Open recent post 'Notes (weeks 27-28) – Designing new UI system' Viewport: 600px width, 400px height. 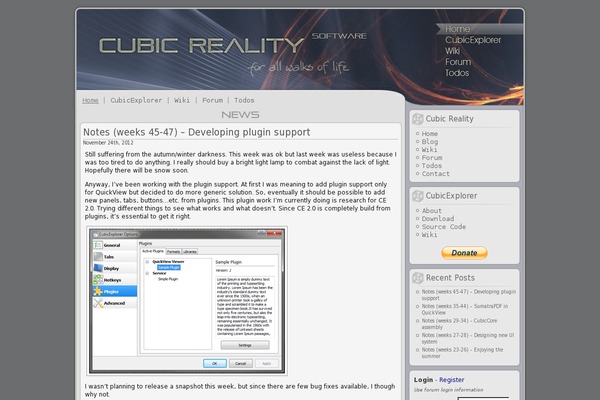point(468,338)
